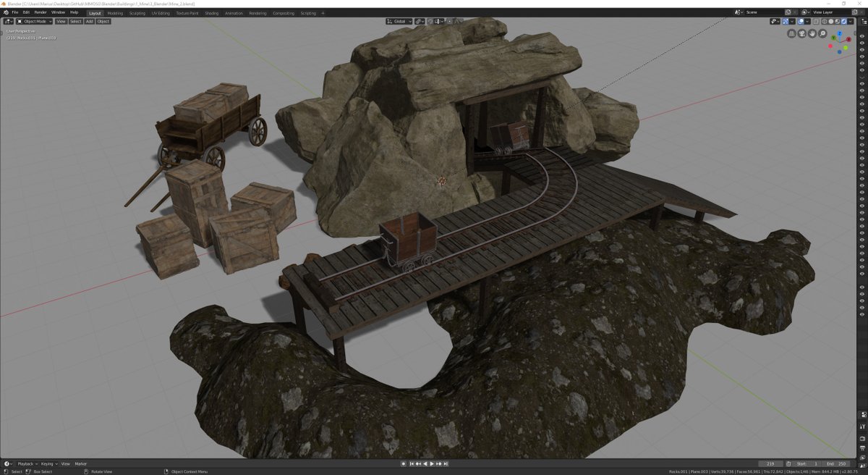Click the Scene name field
This screenshot has width=868, height=475.
tap(763, 12)
